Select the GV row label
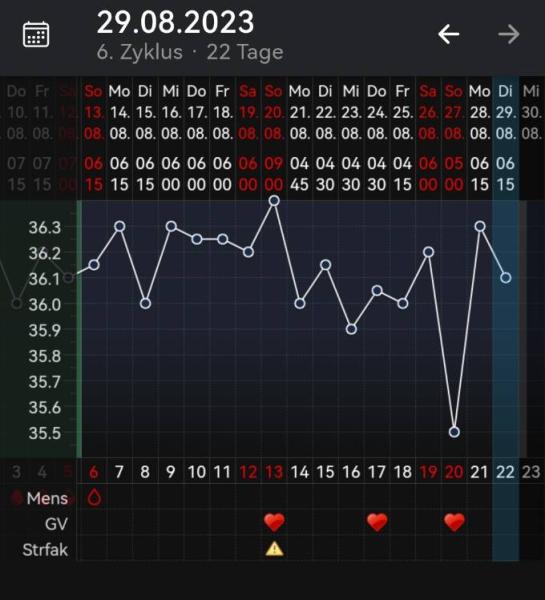Image resolution: width=545 pixels, height=600 pixels. click(56, 524)
